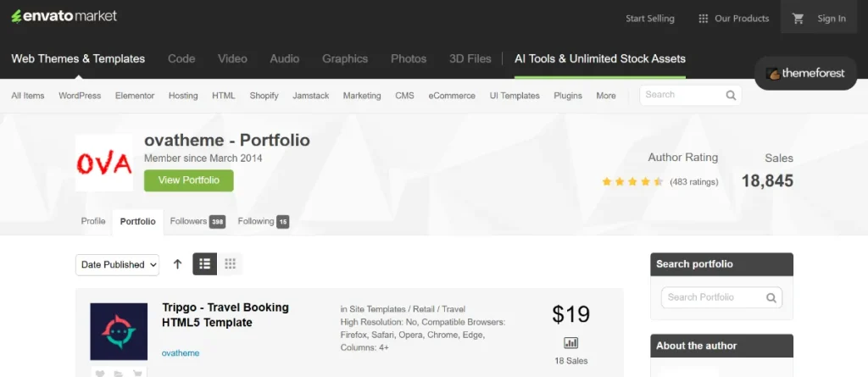This screenshot has height=377, width=868.
Task: Click the Envato Market logo
Action: pos(64,16)
